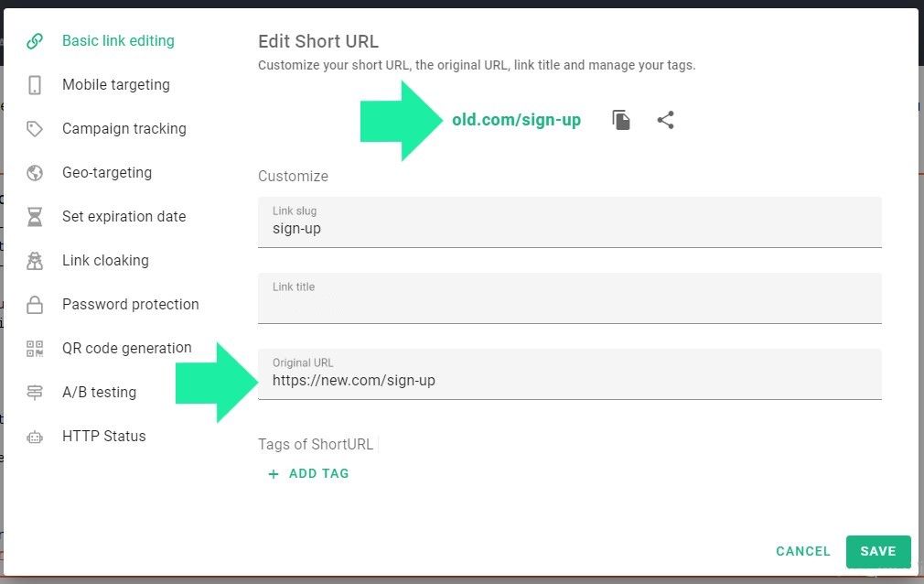The width and height of the screenshot is (924, 584).
Task: Open the share icon next to copy
Action: [x=665, y=119]
